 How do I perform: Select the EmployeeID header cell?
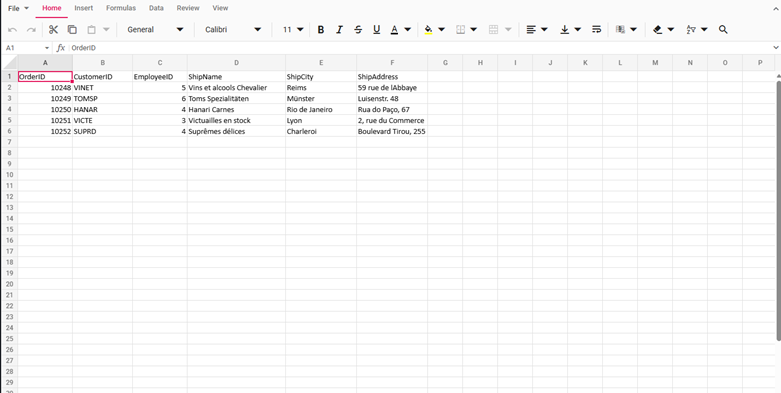[x=160, y=77]
